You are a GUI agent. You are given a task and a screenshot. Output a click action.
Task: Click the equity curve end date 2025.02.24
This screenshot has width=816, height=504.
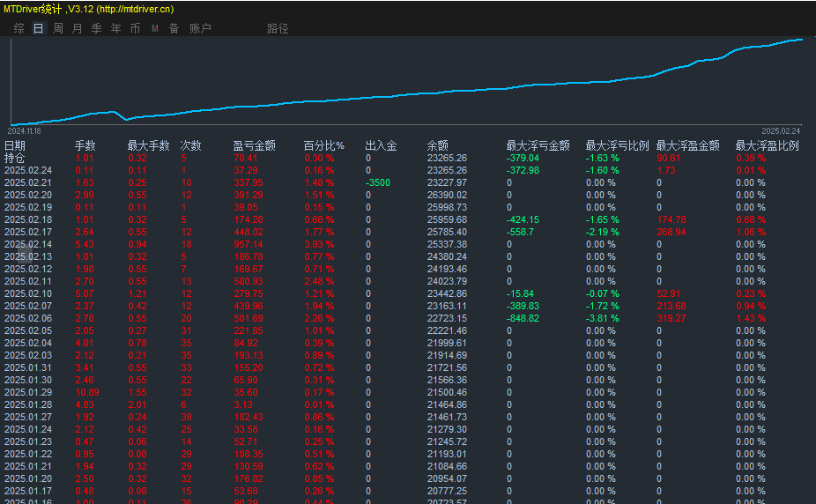[781, 130]
